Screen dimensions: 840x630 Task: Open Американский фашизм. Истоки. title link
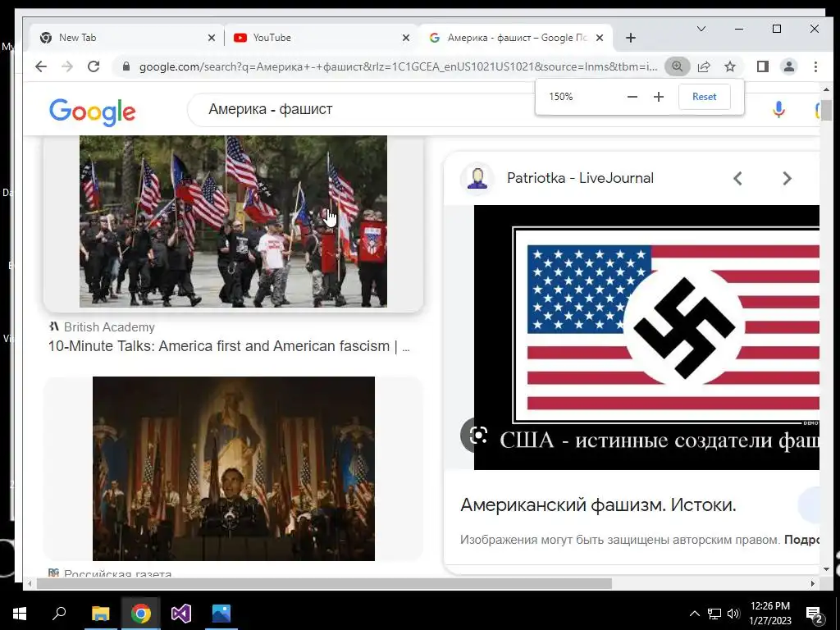598,504
